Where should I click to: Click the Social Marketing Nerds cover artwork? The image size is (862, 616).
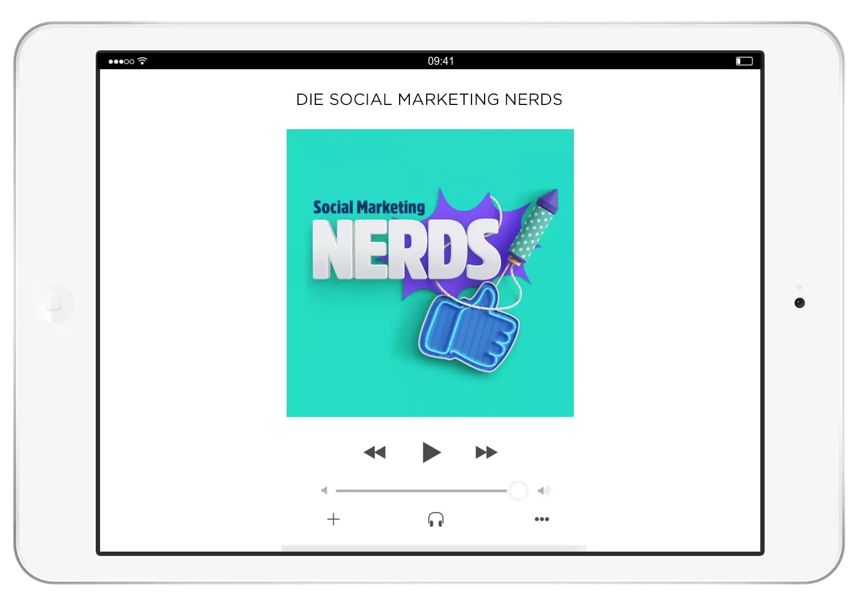pyautogui.click(x=430, y=273)
